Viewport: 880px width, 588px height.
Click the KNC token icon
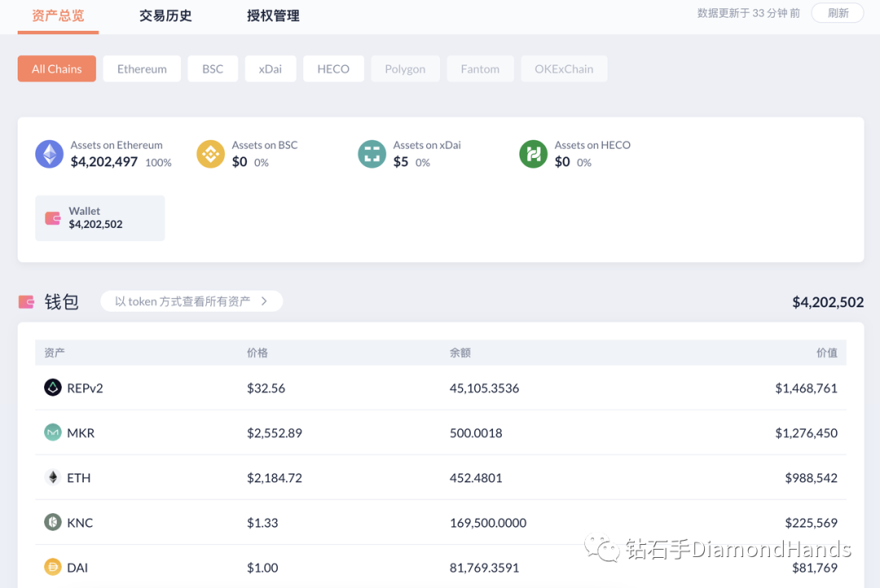(x=53, y=522)
